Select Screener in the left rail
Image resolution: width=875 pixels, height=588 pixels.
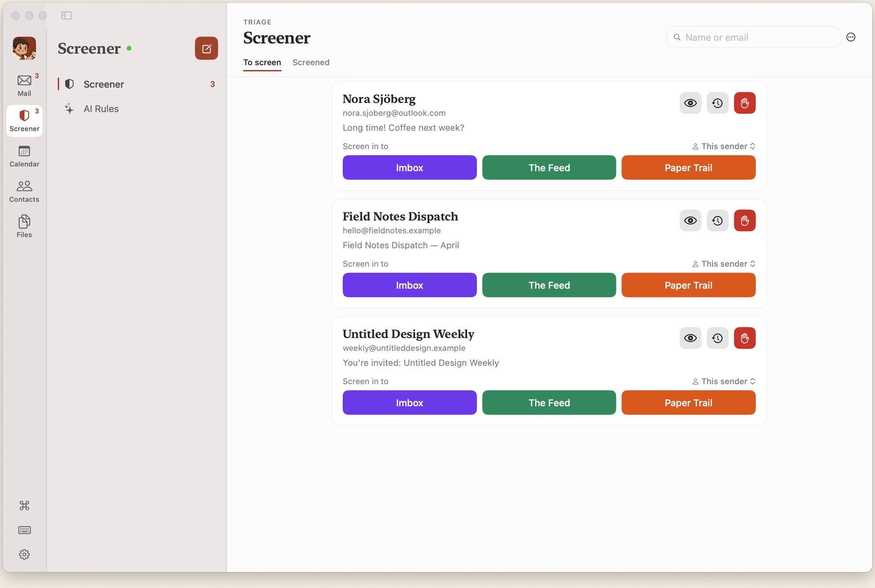pos(24,121)
